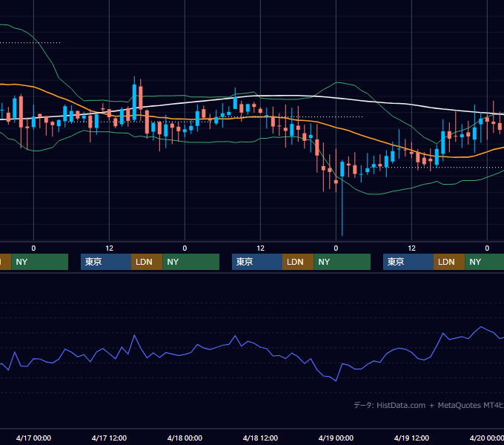Click the 4/19 12:00 time axis label
The image size is (504, 445).
(411, 438)
